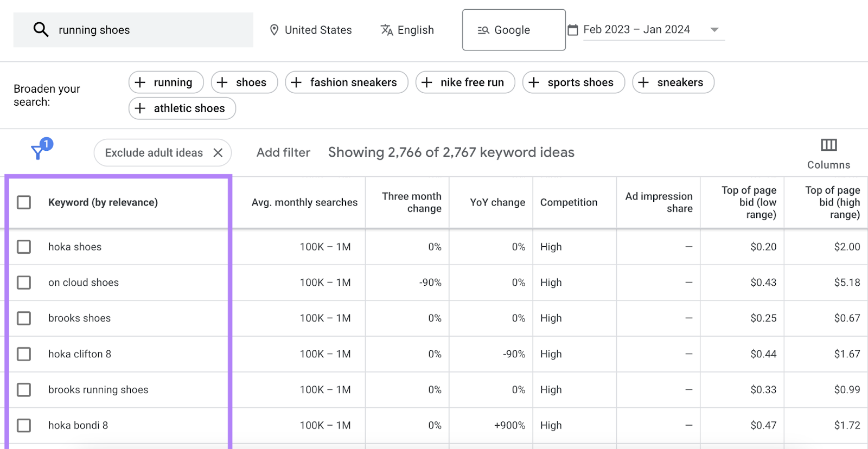Expand the date range dropdown arrow
868x449 pixels.
click(x=714, y=30)
